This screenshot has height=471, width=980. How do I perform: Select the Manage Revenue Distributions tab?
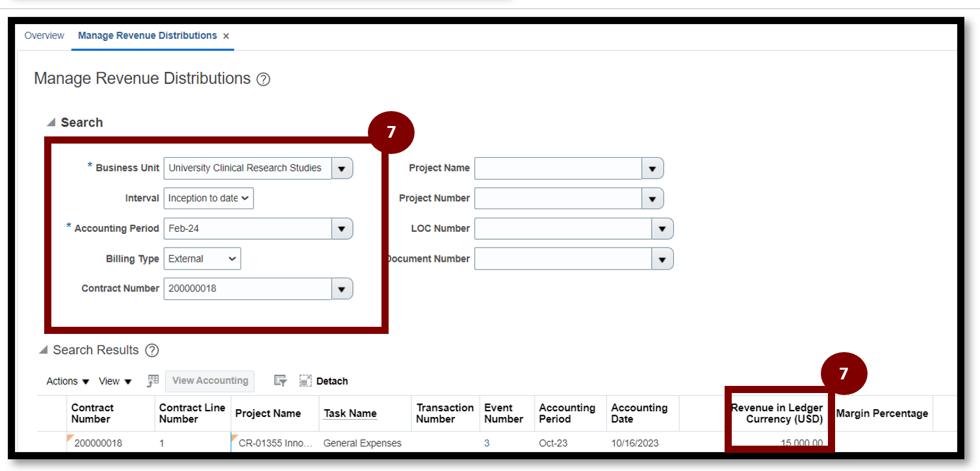click(x=148, y=36)
